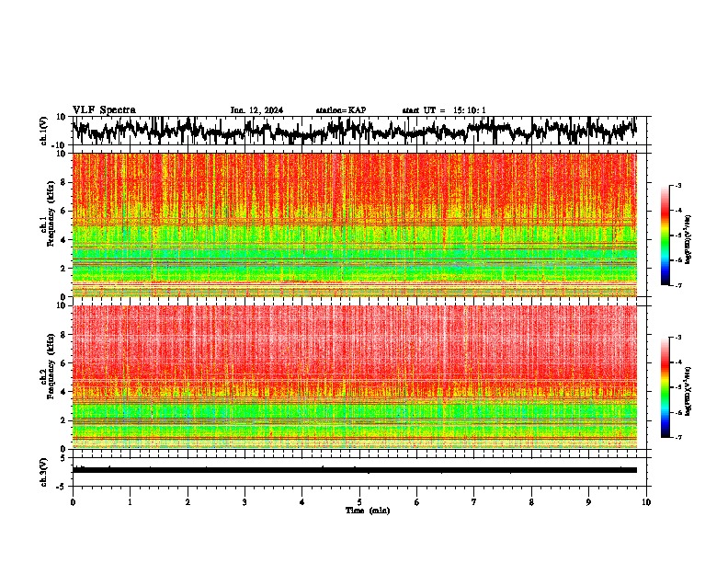Click the ch.1(V) waveform axis label
The width and height of the screenshot is (728, 563).
tap(44, 131)
